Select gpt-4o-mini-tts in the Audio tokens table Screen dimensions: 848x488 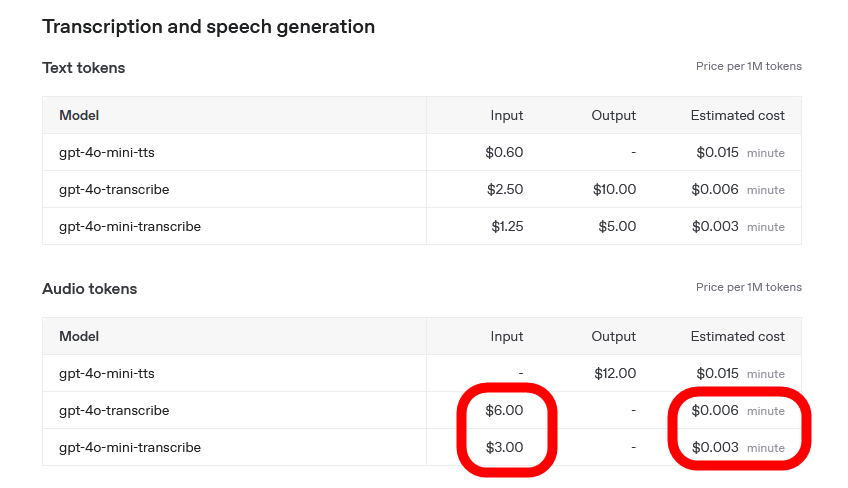point(107,374)
